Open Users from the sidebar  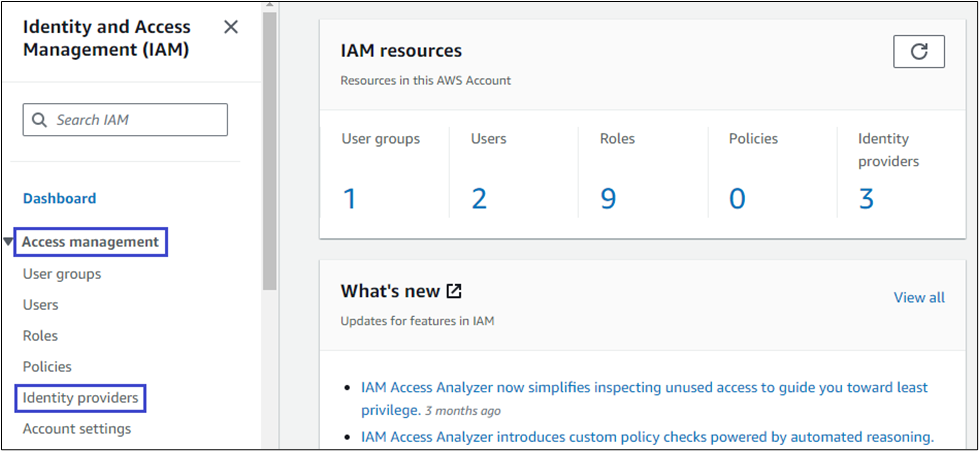41,305
